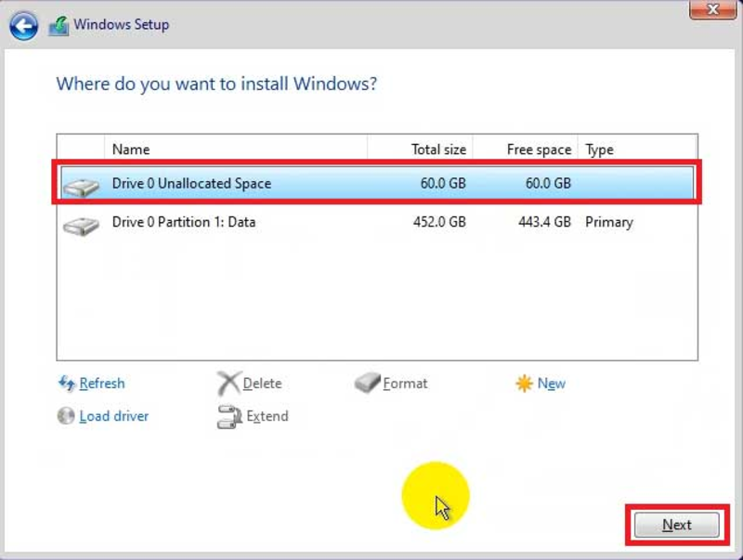Format the selected partition
This screenshot has height=560, width=743.
(x=405, y=384)
